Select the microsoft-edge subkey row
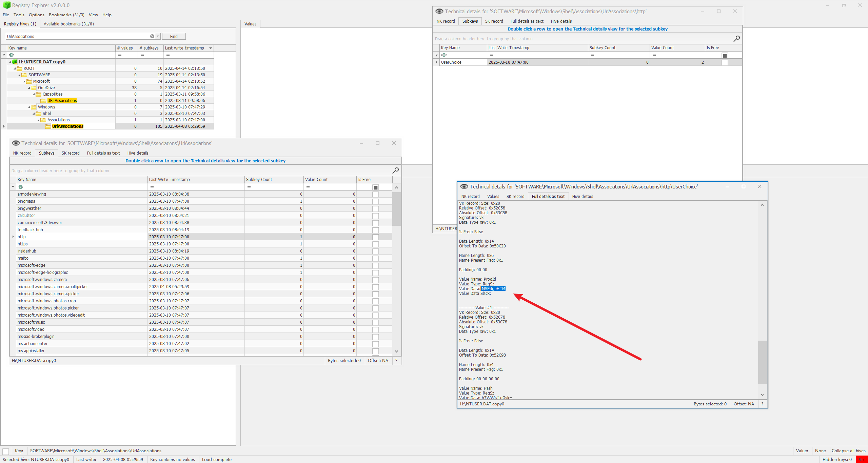Viewport: 868px width, 463px height. (x=32, y=265)
